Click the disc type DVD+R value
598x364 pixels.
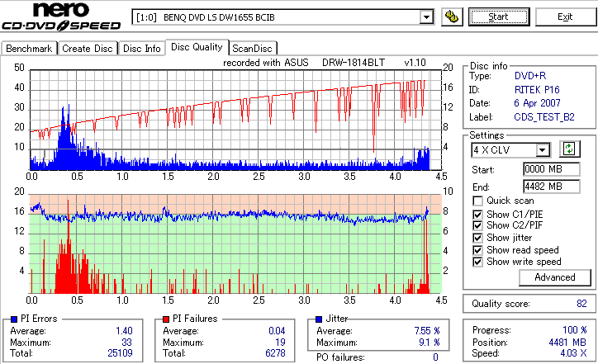(530, 76)
